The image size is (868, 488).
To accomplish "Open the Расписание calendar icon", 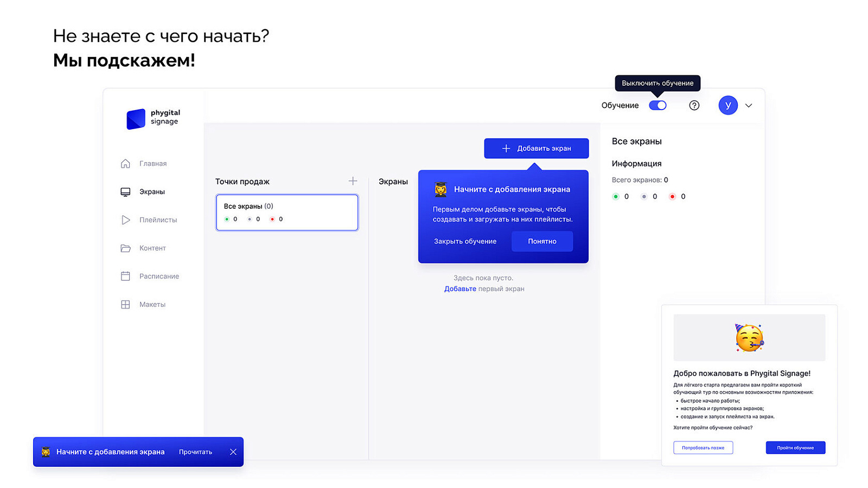I will (125, 276).
